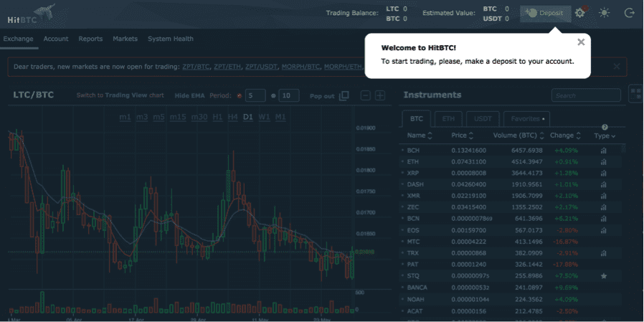The width and height of the screenshot is (644, 322).
Task: Toggle the instruments grid layout icon
Action: point(636,93)
